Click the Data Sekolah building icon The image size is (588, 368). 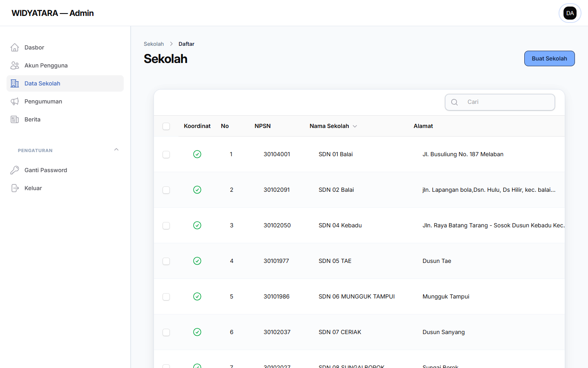pos(15,83)
